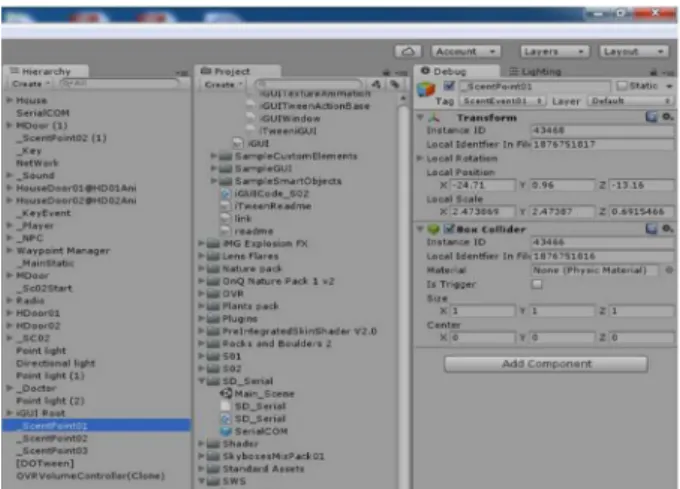The height and width of the screenshot is (489, 680).
Task: Collapse the Box Collider component
Action: pyautogui.click(x=420, y=228)
